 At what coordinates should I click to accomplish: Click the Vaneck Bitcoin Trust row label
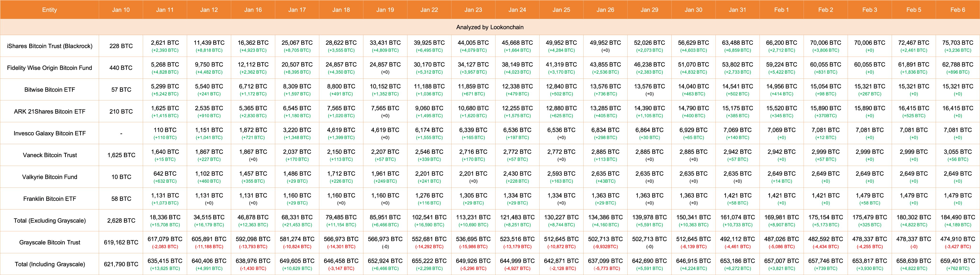[50, 155]
